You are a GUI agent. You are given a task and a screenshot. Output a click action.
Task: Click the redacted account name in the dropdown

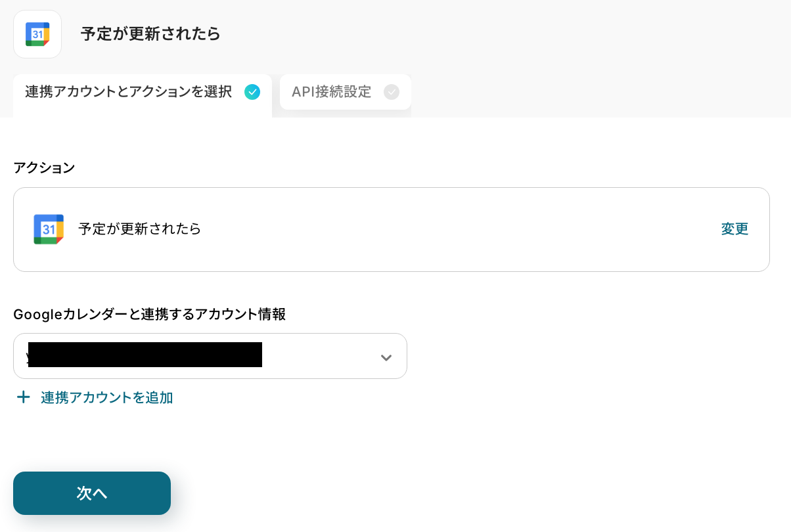coord(145,355)
